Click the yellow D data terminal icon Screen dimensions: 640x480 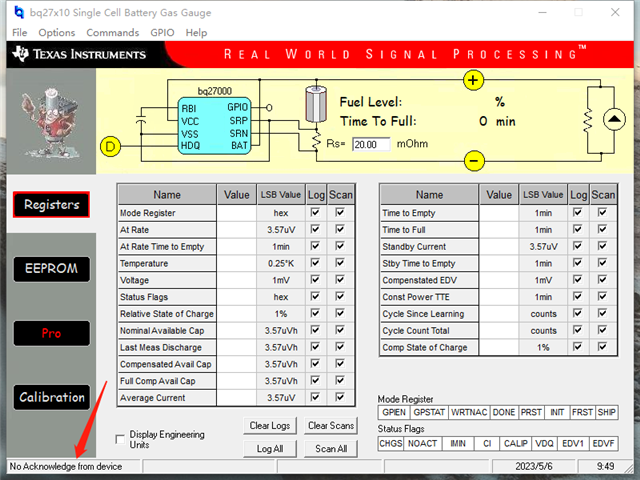click(x=110, y=146)
